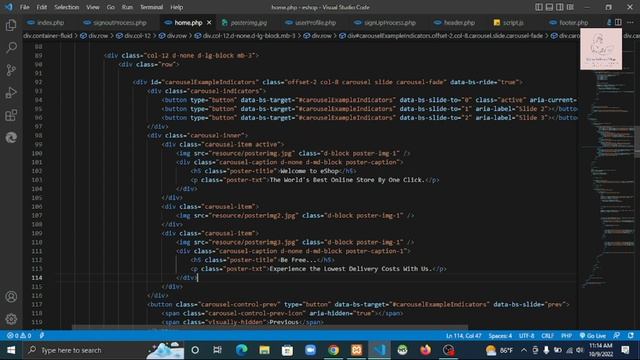Open the File menu
640x360 pixels.
coord(24,7)
